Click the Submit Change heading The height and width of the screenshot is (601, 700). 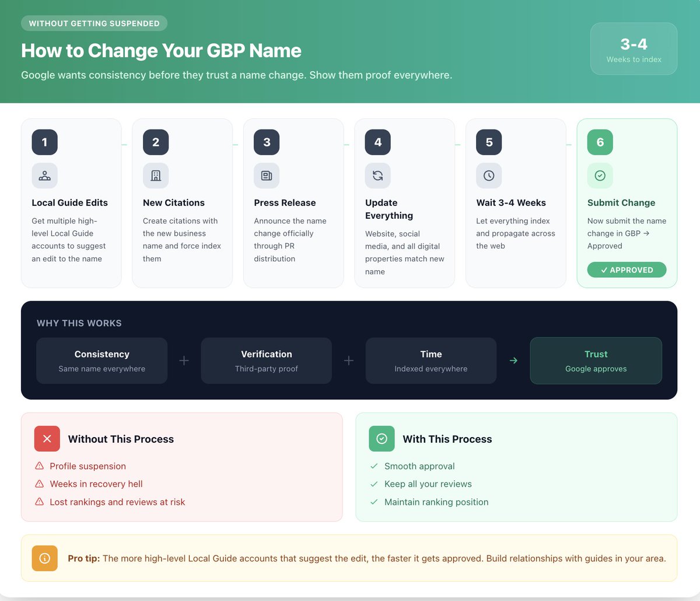(621, 202)
